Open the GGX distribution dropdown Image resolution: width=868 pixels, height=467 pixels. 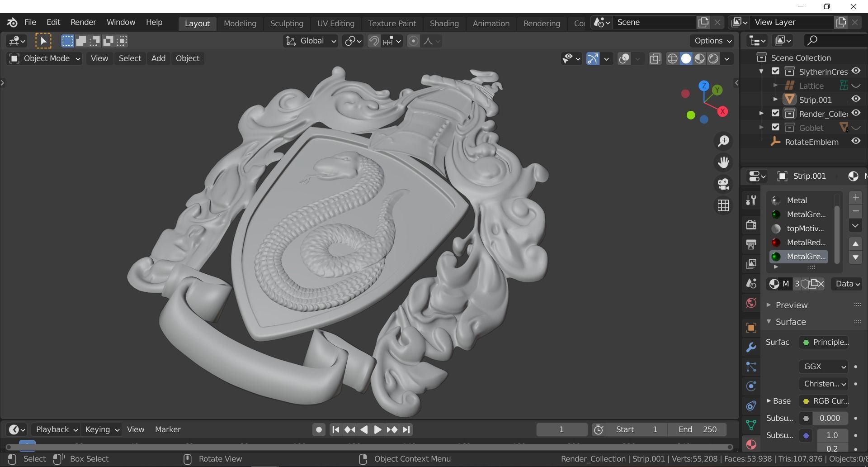(824, 367)
